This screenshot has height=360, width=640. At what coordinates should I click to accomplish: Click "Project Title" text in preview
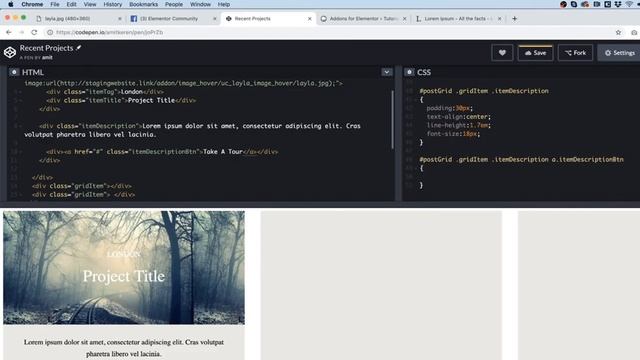pyautogui.click(x=124, y=276)
